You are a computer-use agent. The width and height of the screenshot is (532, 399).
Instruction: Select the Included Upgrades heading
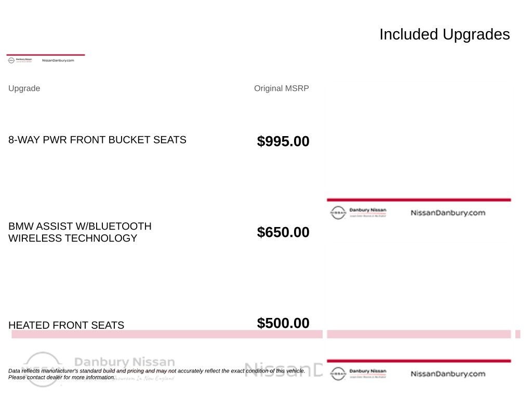445,34
